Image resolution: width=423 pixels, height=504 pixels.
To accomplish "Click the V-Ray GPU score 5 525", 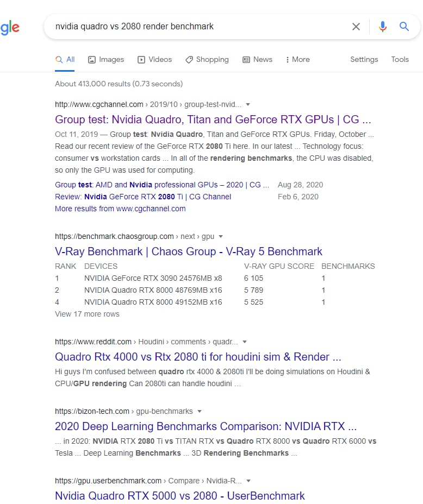I will pos(253,302).
